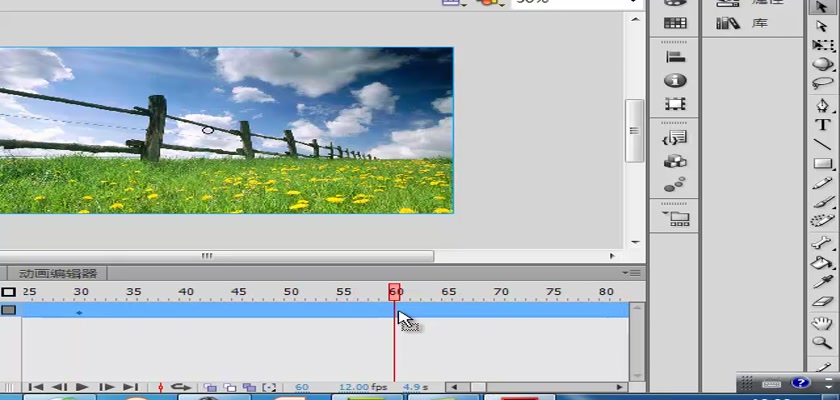Click the timeline vertical scrollbar down arrow
The height and width of the screenshot is (400, 840).
636,376
